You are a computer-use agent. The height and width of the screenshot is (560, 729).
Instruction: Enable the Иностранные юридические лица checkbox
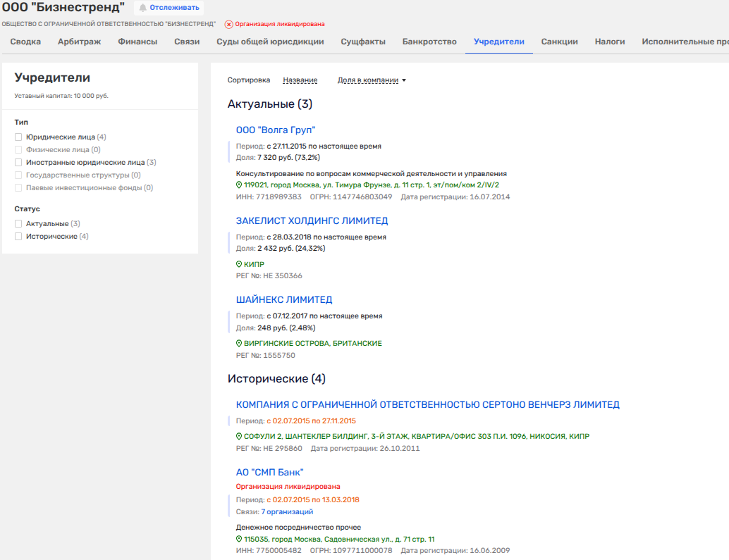click(x=18, y=163)
